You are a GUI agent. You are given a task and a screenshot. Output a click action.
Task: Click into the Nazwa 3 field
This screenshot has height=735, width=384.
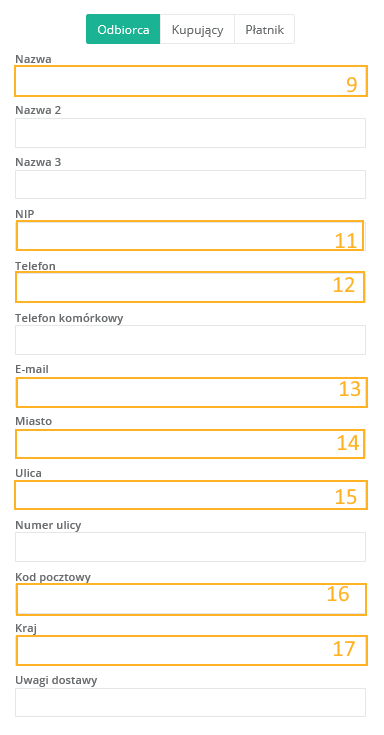point(190,185)
